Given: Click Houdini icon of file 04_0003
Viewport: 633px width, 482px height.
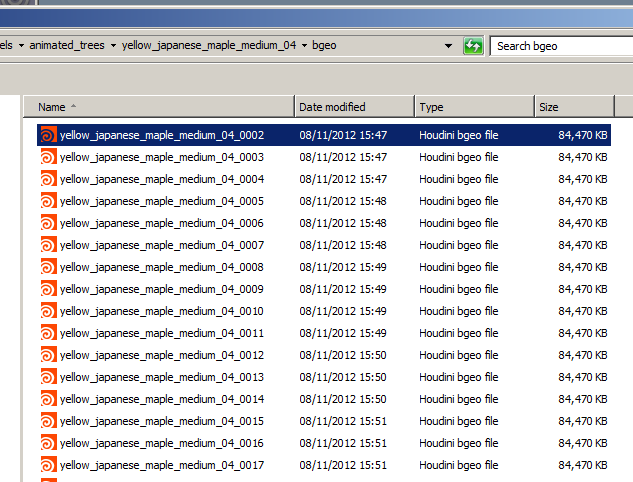Looking at the screenshot, I should (48, 157).
